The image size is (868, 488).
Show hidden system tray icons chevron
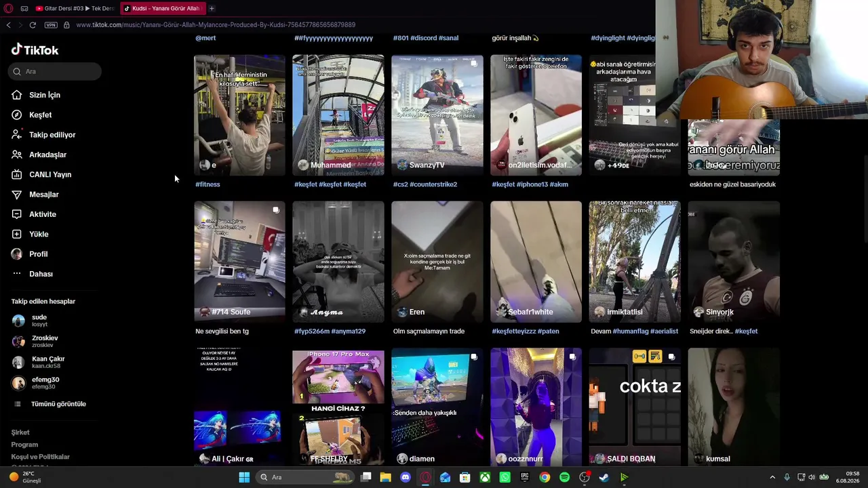[772, 477]
